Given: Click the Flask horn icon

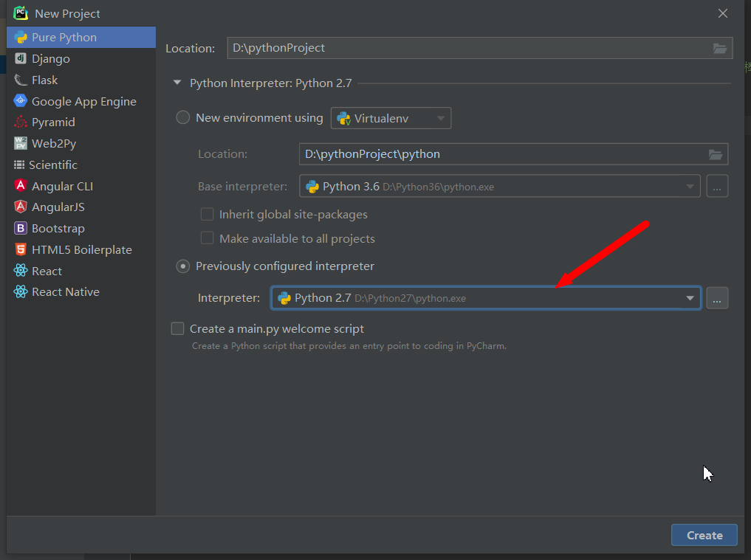Looking at the screenshot, I should (x=21, y=80).
